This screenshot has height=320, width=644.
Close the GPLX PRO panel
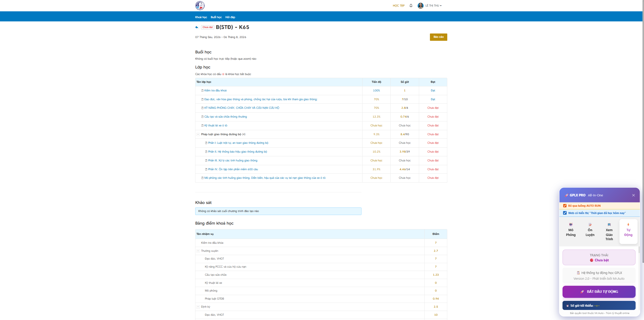coord(633,195)
